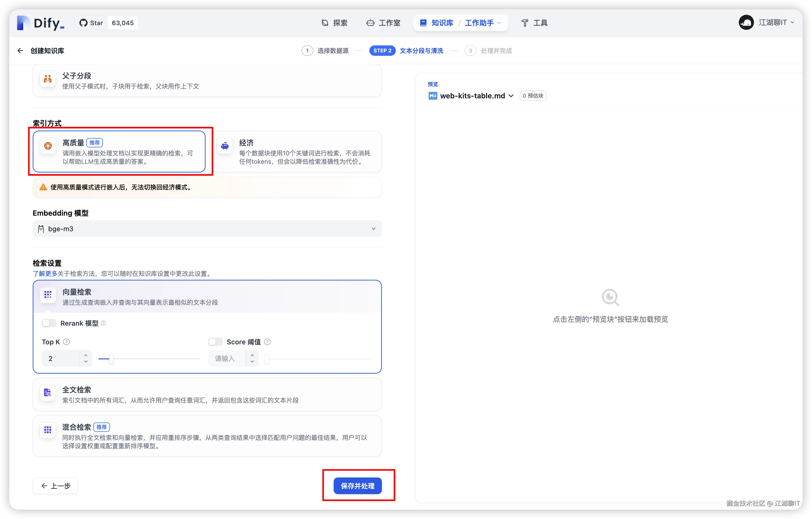The image size is (812, 519).
Task: Toggle the Rerank 模型 switch
Action: tap(49, 323)
